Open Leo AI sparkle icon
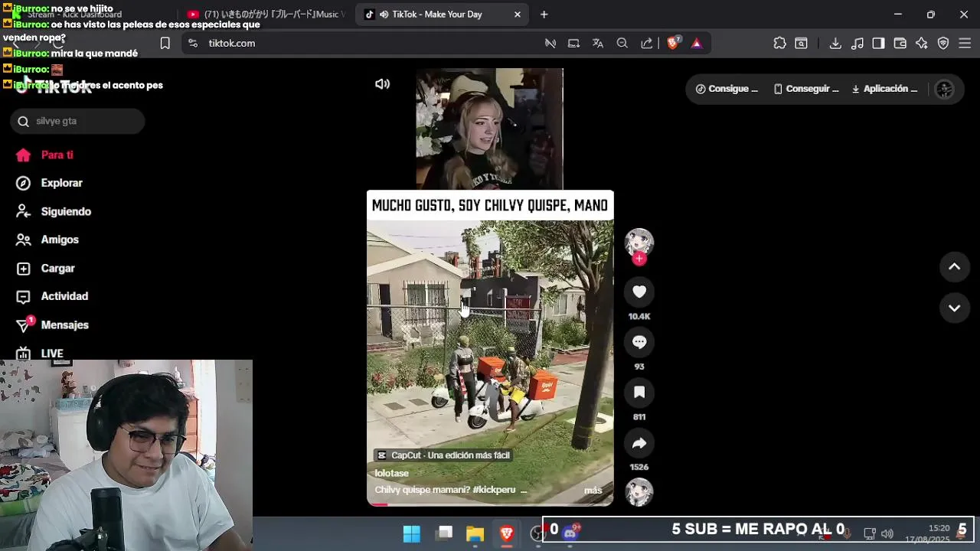Image resolution: width=980 pixels, height=551 pixels. click(x=922, y=44)
